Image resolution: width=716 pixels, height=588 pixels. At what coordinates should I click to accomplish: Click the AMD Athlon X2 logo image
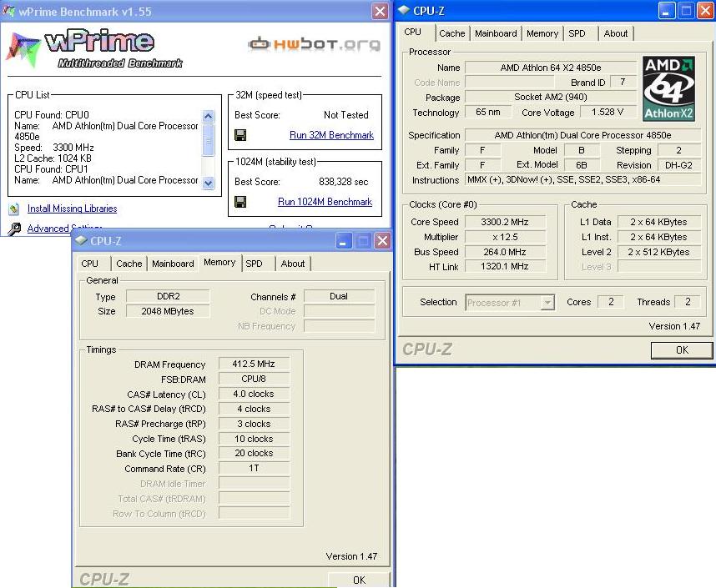669,88
